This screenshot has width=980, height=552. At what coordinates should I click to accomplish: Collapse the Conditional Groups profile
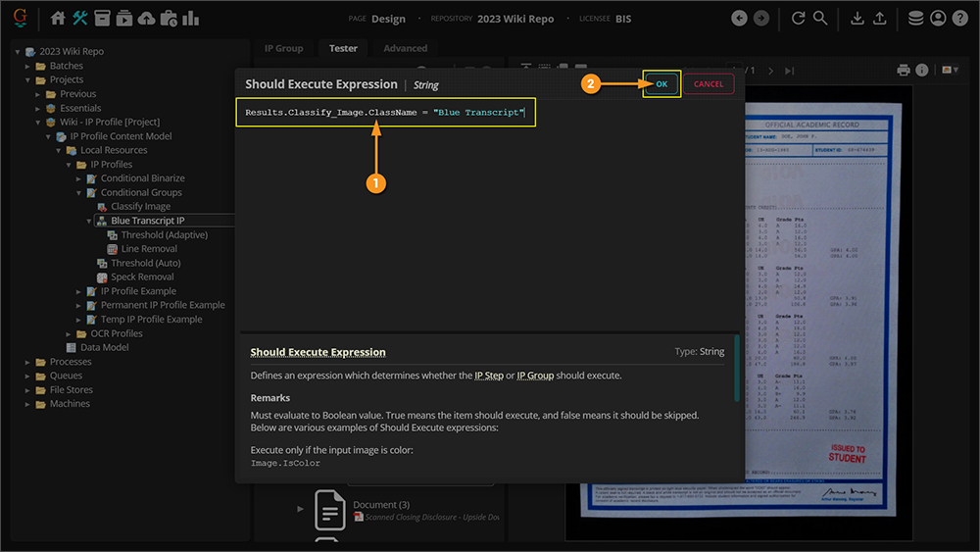click(x=78, y=193)
